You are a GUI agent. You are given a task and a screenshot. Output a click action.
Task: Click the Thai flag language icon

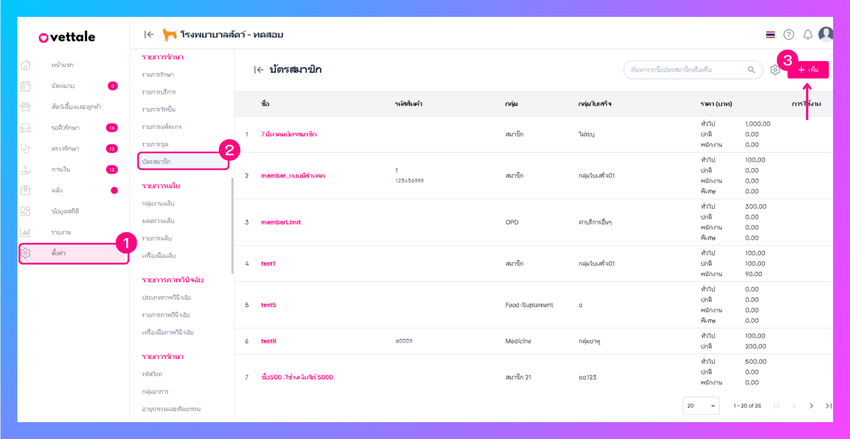[770, 35]
